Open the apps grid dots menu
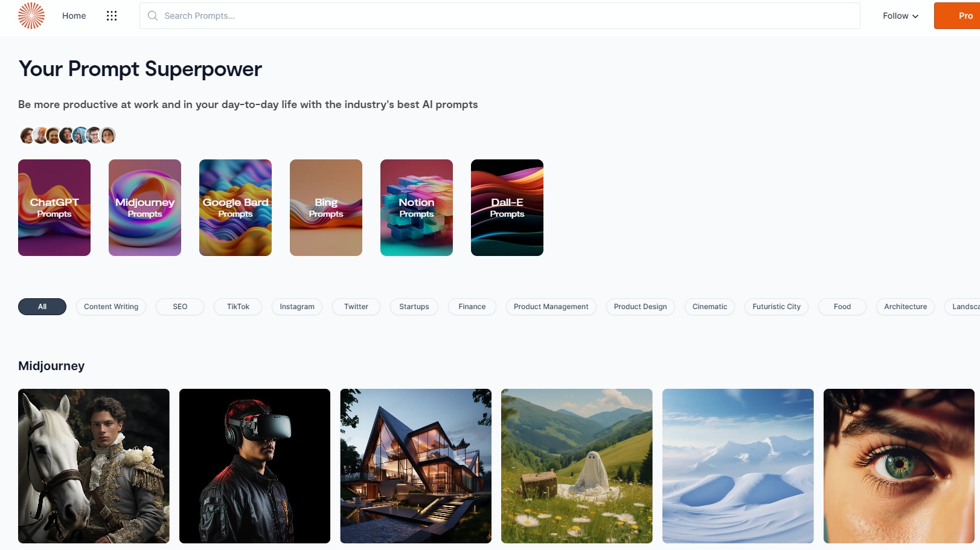980x550 pixels. coord(112,16)
